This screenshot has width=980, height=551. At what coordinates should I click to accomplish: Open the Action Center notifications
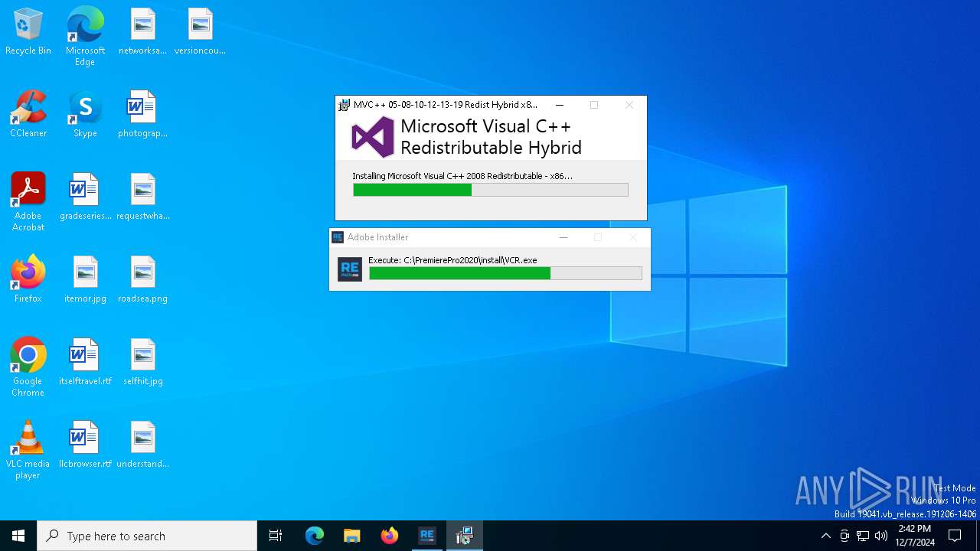click(955, 536)
